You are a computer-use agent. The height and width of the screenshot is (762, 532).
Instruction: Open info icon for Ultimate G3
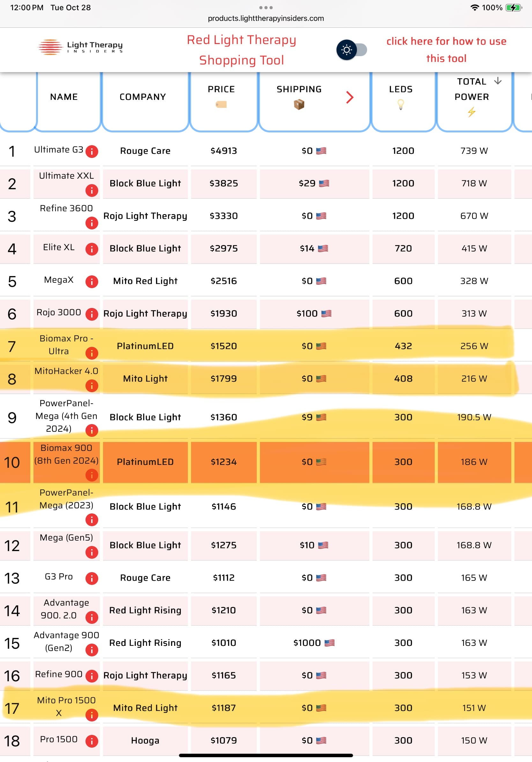click(x=92, y=151)
